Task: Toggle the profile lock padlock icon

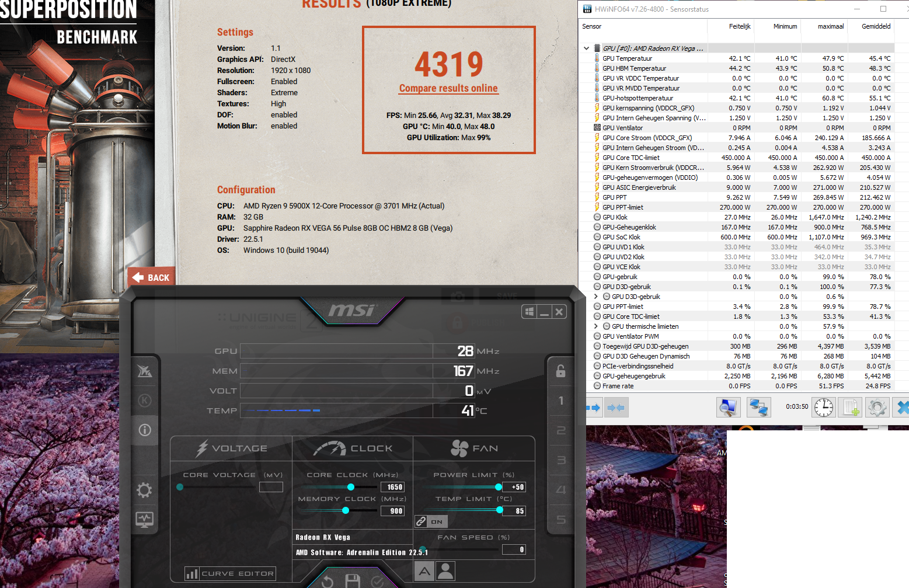Action: point(560,371)
